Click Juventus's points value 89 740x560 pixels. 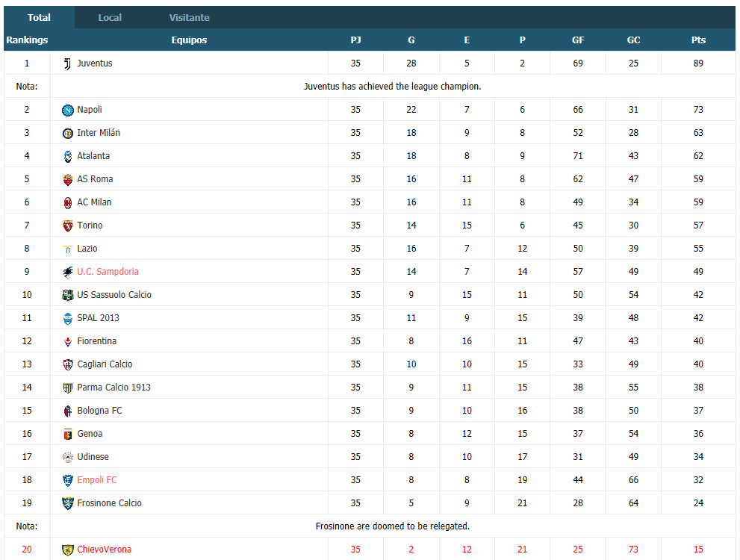coord(698,63)
